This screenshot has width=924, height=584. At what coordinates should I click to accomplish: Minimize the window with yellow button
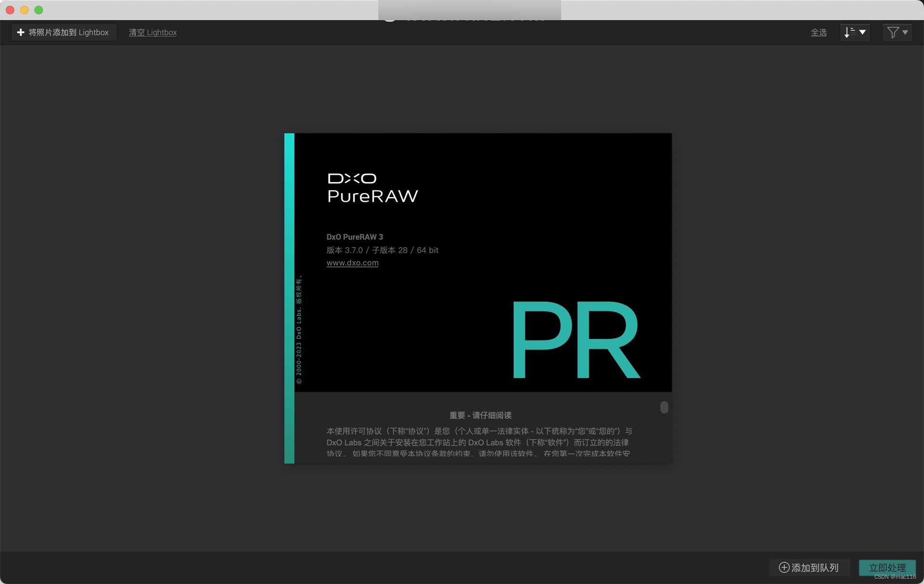tap(25, 10)
